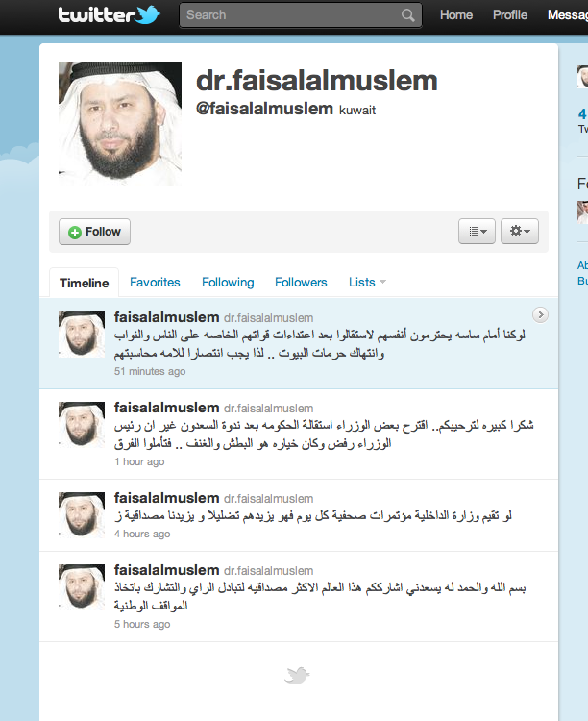Select the Followers tab

(x=301, y=282)
